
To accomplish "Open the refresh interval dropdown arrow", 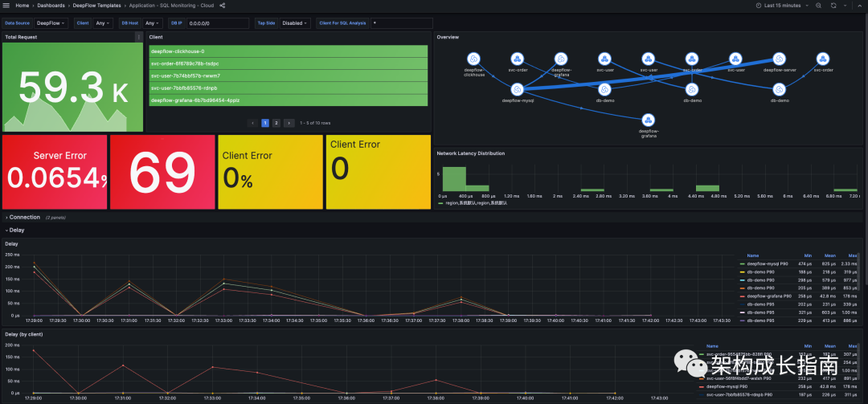I will point(845,5).
